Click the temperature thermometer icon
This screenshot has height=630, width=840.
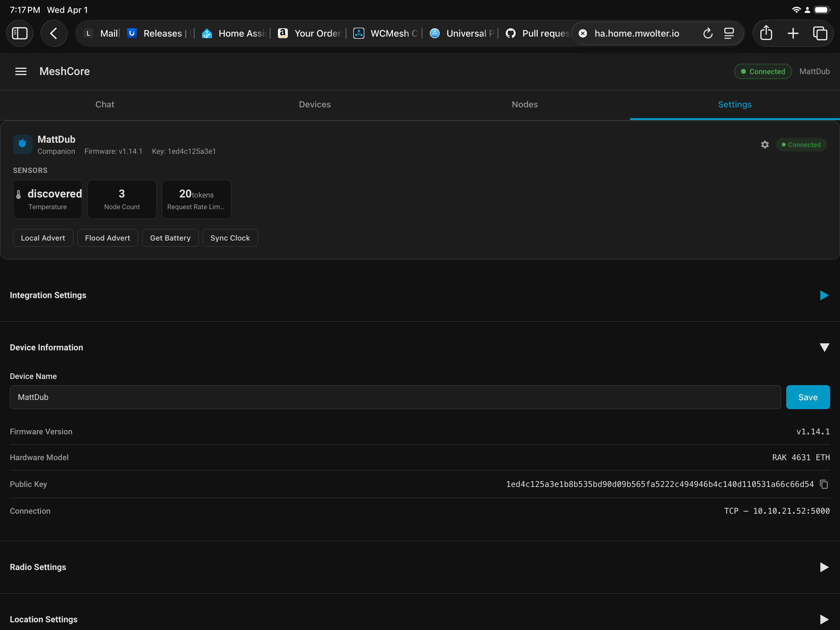[19, 194]
